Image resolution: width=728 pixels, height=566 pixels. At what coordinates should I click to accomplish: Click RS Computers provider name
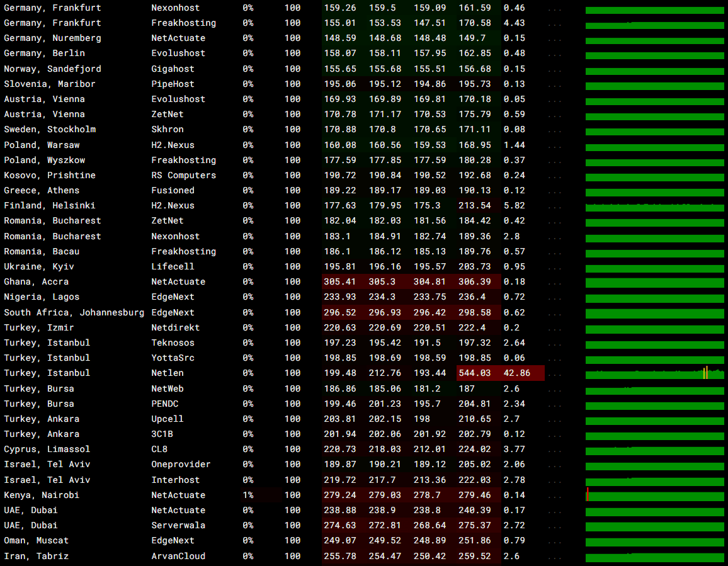184,175
